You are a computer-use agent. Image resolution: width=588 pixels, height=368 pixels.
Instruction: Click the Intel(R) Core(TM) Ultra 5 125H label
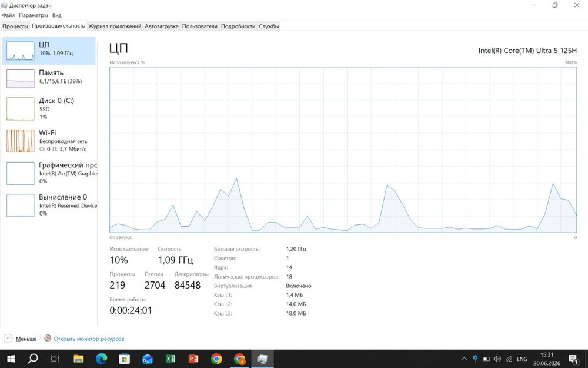(527, 50)
